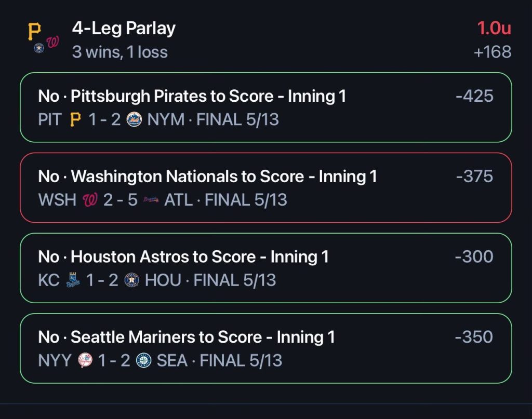Click the Pirates logo in parlay header
The image size is (532, 419).
[x=34, y=31]
